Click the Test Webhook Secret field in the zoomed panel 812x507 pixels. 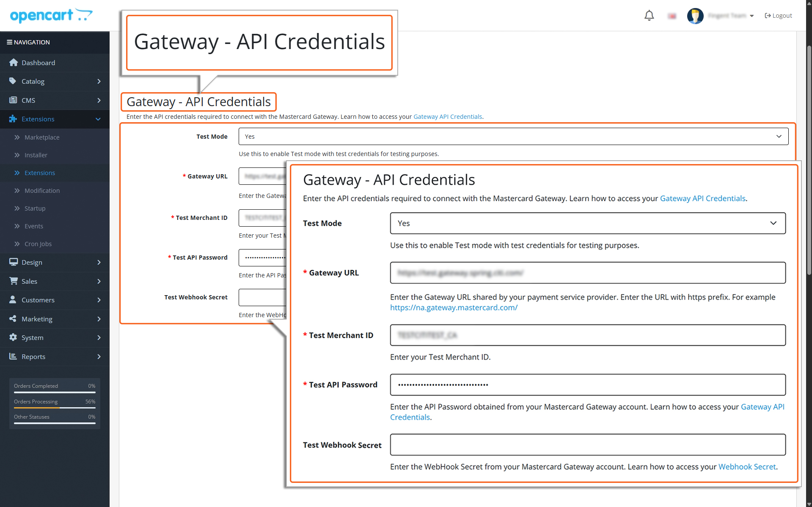click(x=588, y=445)
